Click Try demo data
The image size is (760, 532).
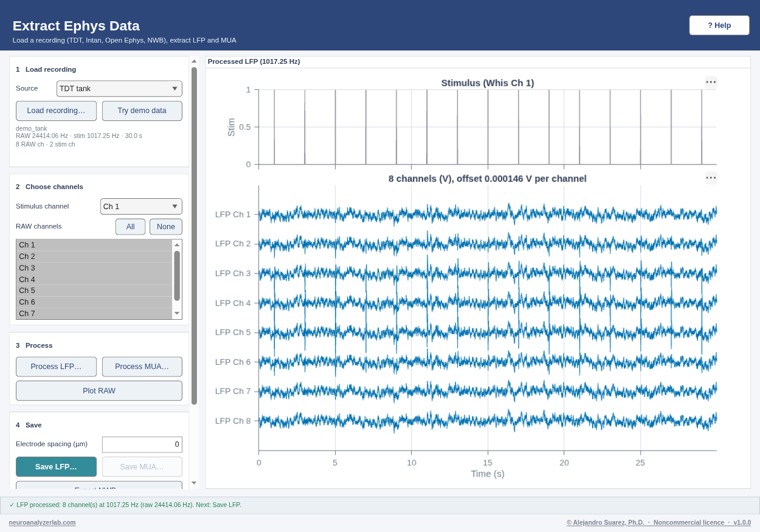click(x=142, y=111)
